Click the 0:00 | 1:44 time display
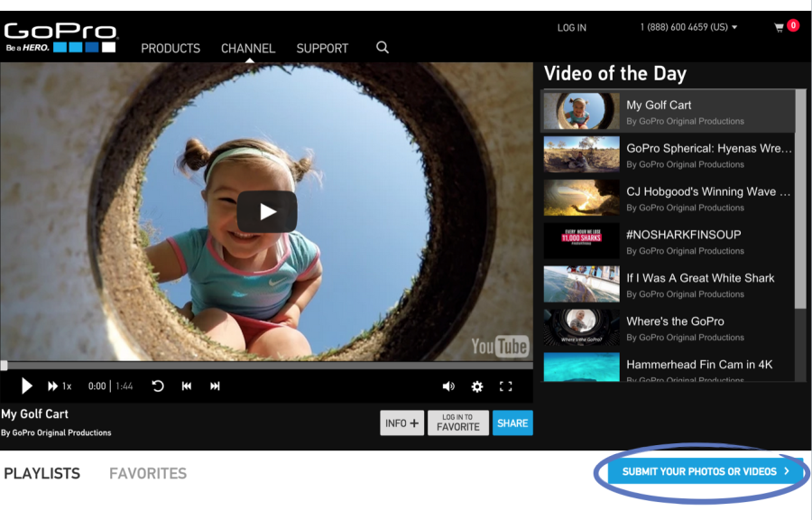812x520 pixels. click(x=110, y=386)
